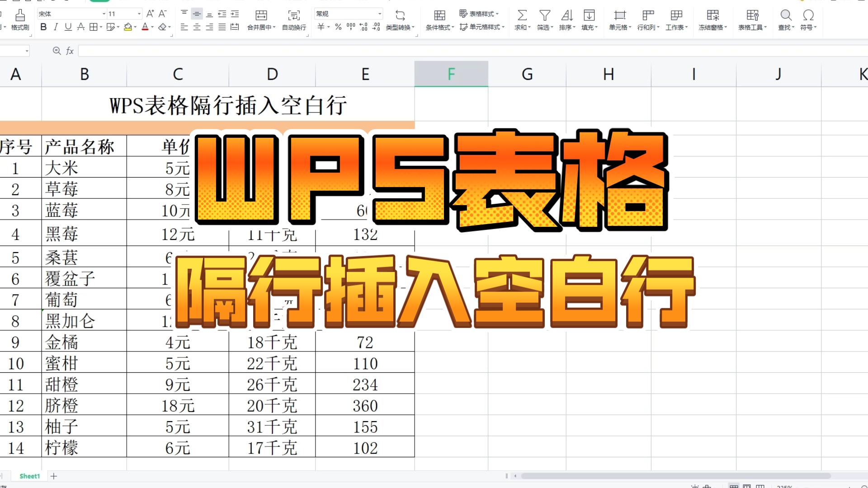
Task: Decrease font size with A- icon
Action: tap(163, 14)
